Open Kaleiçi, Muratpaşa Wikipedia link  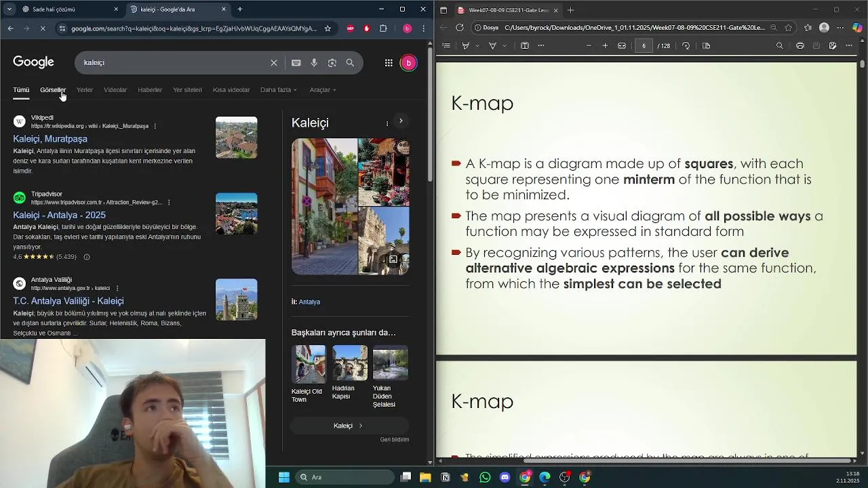pos(50,139)
